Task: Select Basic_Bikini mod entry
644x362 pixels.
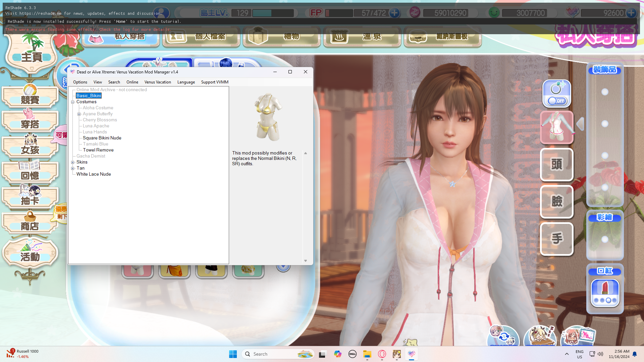Action: (x=89, y=96)
